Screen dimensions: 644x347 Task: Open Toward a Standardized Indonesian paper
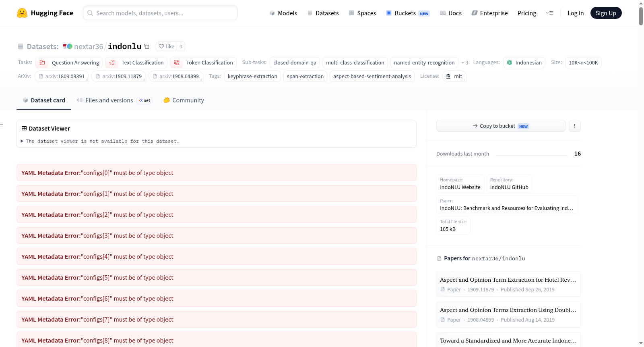click(x=508, y=341)
